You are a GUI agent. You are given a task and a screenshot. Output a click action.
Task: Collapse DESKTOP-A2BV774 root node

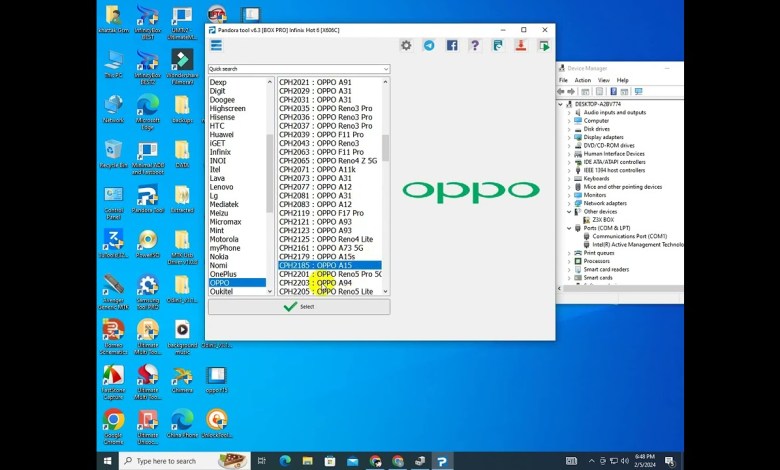pyautogui.click(x=561, y=104)
